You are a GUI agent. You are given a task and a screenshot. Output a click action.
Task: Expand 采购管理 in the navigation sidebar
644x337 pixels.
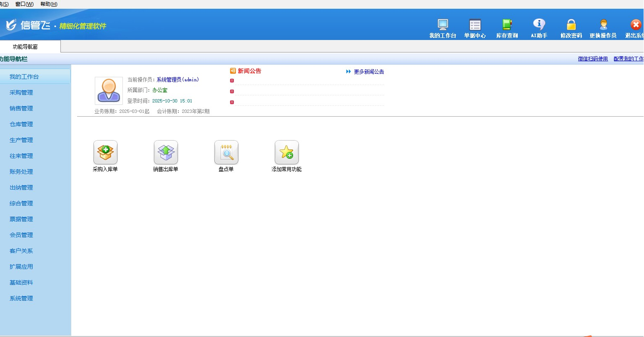[21, 92]
